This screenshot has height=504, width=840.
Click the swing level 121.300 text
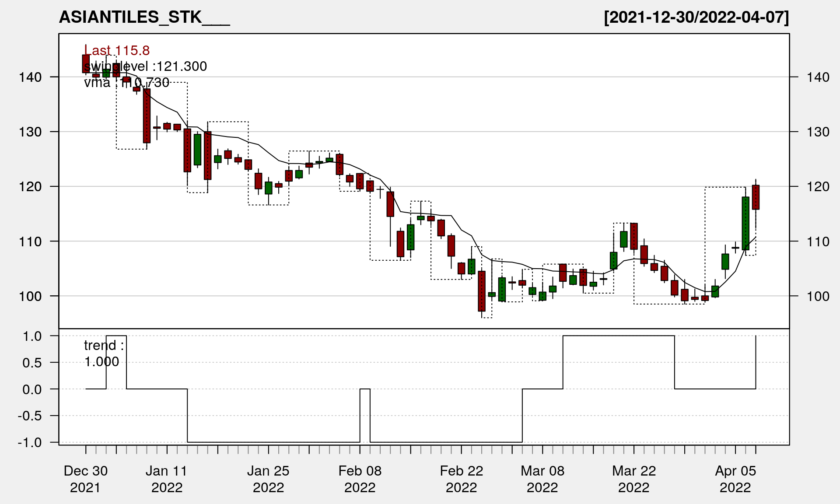click(x=145, y=66)
